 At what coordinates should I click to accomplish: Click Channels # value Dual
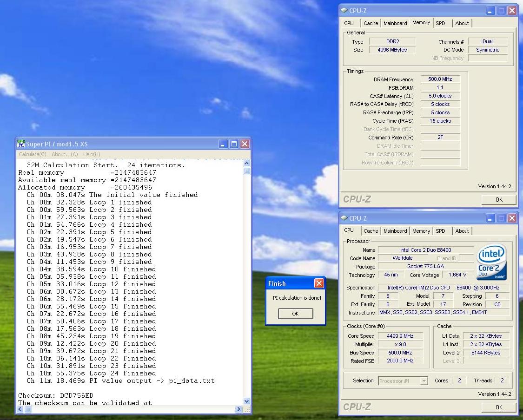[x=488, y=42]
